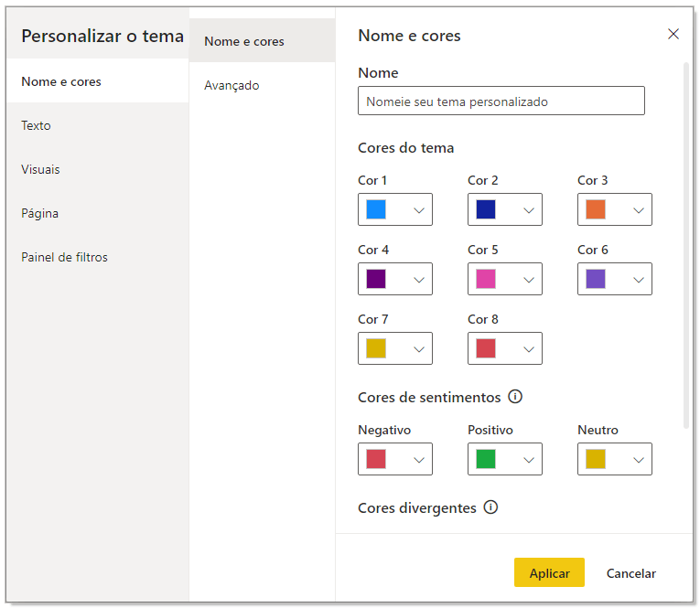Viewport: 700px width, 608px height.
Task: Click the Cancelar button
Action: pyautogui.click(x=630, y=573)
